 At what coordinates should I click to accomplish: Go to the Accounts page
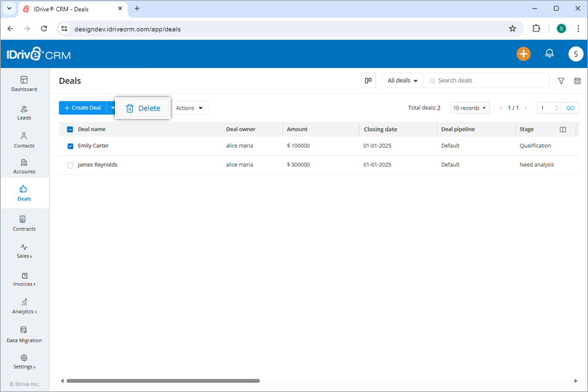click(x=24, y=167)
